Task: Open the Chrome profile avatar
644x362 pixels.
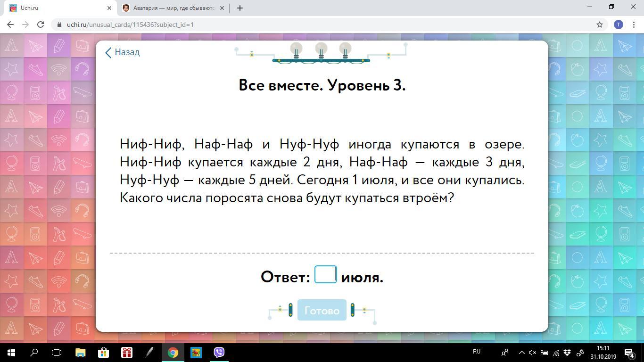Action: (619, 25)
